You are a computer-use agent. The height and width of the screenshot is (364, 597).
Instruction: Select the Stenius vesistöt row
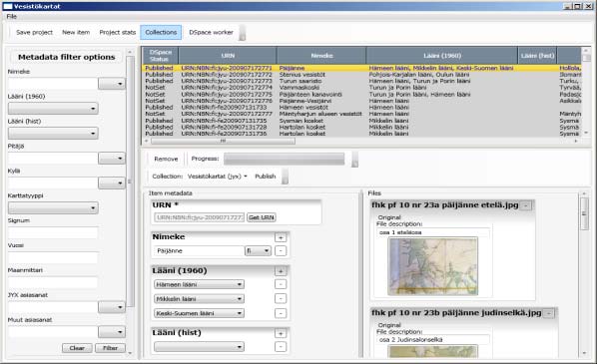361,75
